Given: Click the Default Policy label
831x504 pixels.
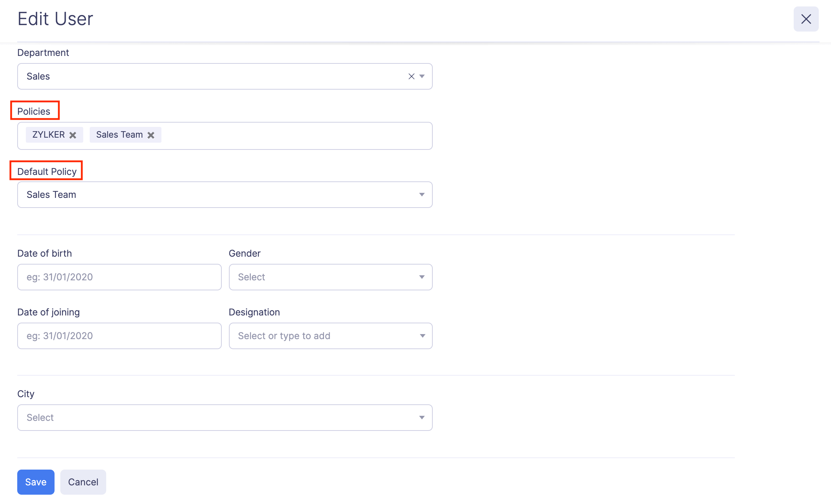Looking at the screenshot, I should 47,171.
